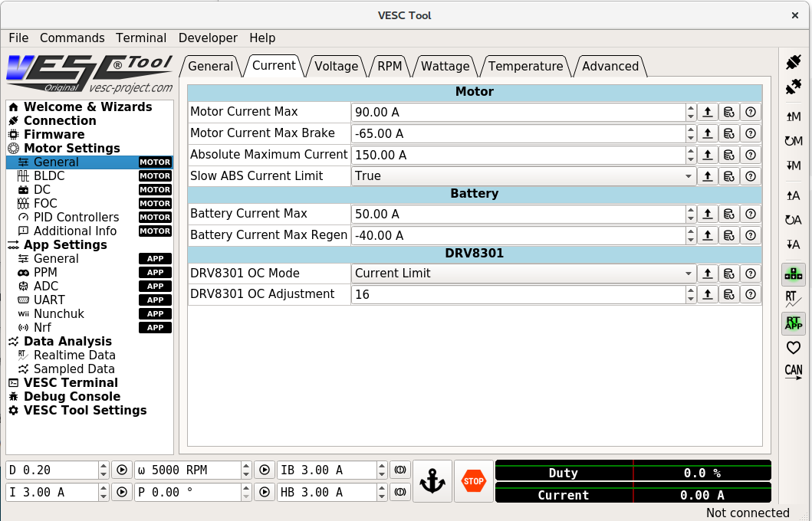812x521 pixels.
Task: Open the Terminal menu
Action: [141, 38]
